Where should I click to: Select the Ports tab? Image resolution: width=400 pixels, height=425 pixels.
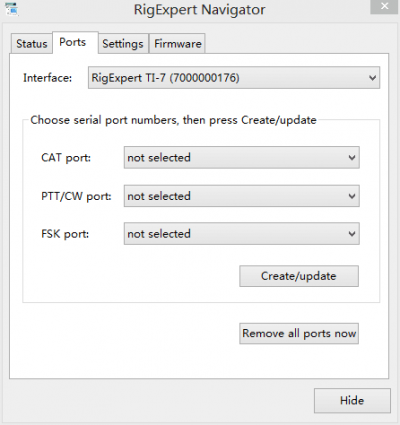click(x=75, y=42)
